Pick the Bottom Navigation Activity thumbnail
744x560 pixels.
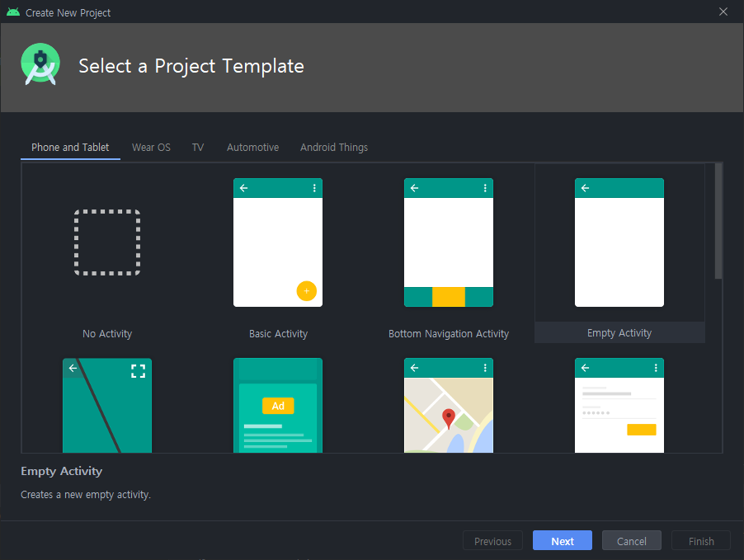tap(449, 242)
